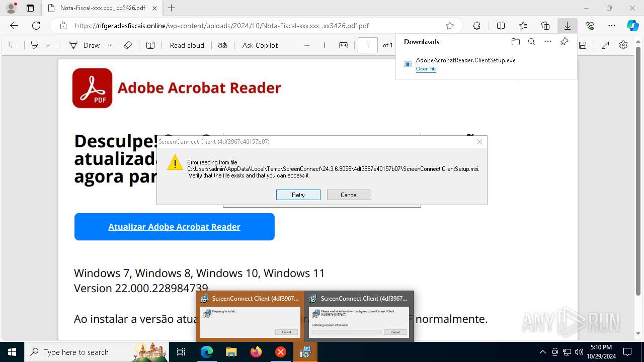Open the Extensions puzzle icon
Image resolution: width=644 pixels, height=362 pixels.
[x=476, y=26]
